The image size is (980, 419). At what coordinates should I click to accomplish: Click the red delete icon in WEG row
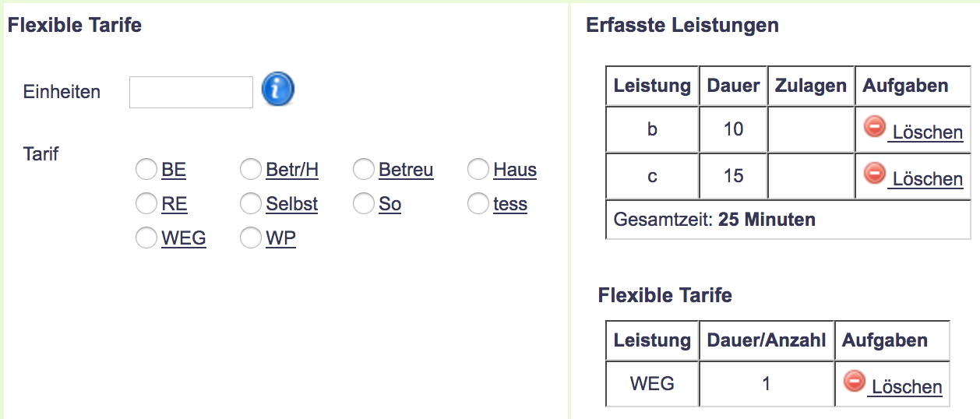(x=855, y=381)
